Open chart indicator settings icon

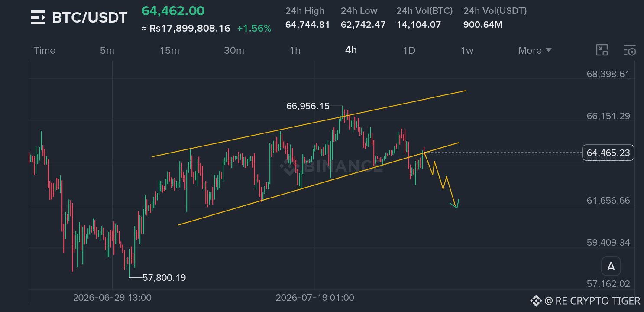point(630,50)
